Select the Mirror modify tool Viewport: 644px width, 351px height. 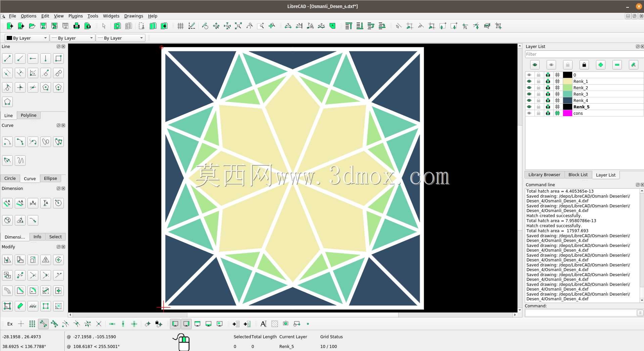click(46, 260)
